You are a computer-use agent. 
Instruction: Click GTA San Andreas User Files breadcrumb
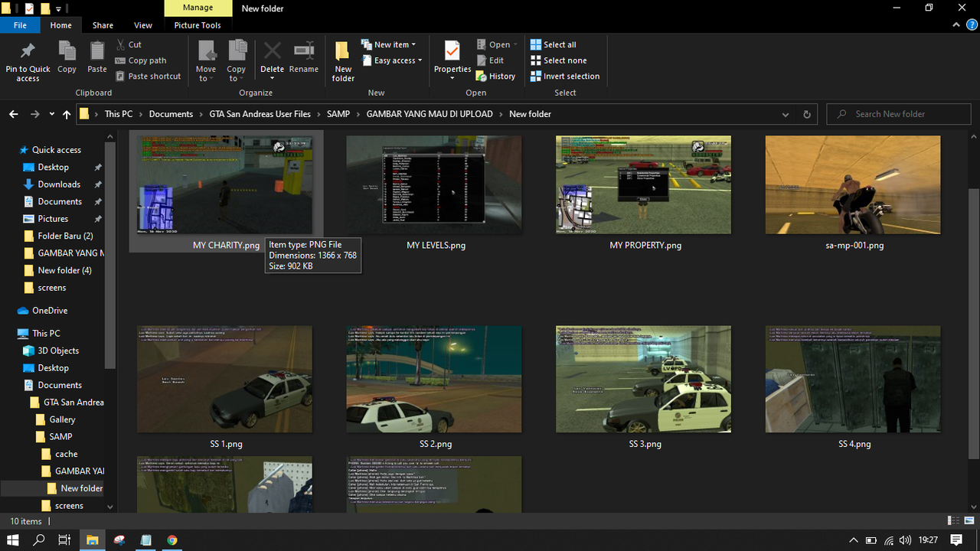260,114
